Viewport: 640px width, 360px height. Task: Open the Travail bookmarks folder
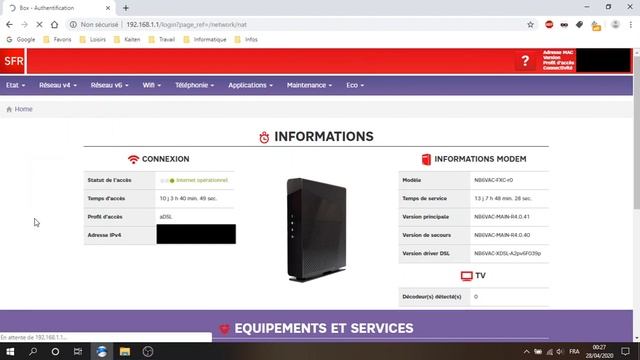pos(162,40)
